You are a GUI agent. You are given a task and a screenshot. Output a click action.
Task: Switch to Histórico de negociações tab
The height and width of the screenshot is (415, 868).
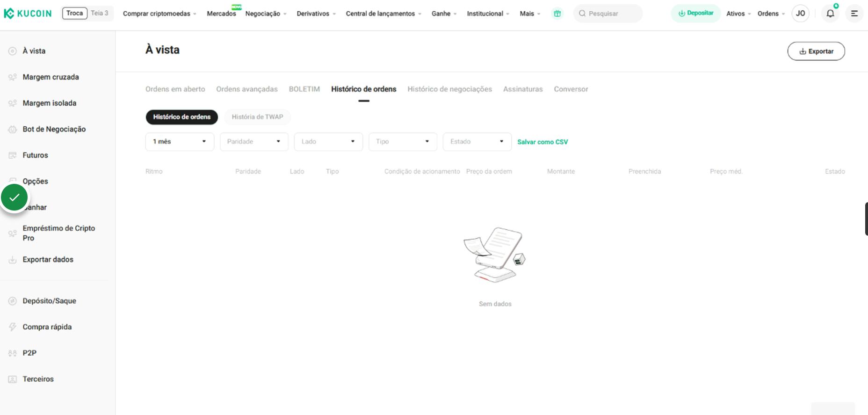[450, 89]
